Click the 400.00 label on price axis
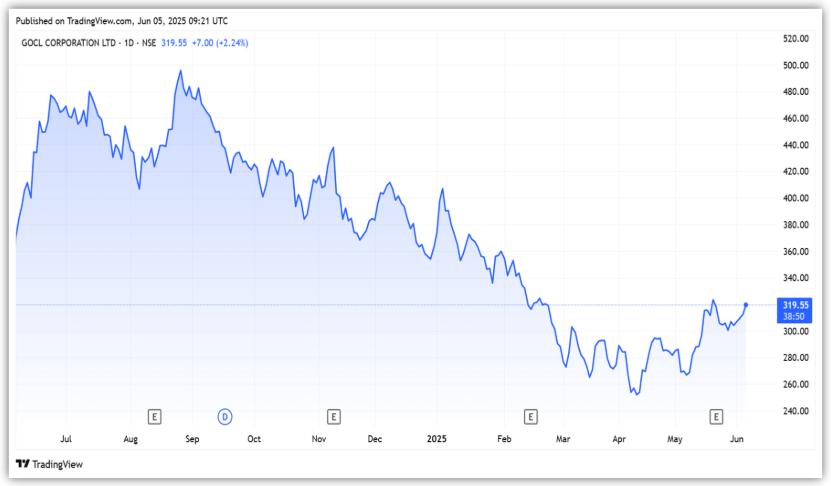831x486 pixels. click(x=795, y=198)
